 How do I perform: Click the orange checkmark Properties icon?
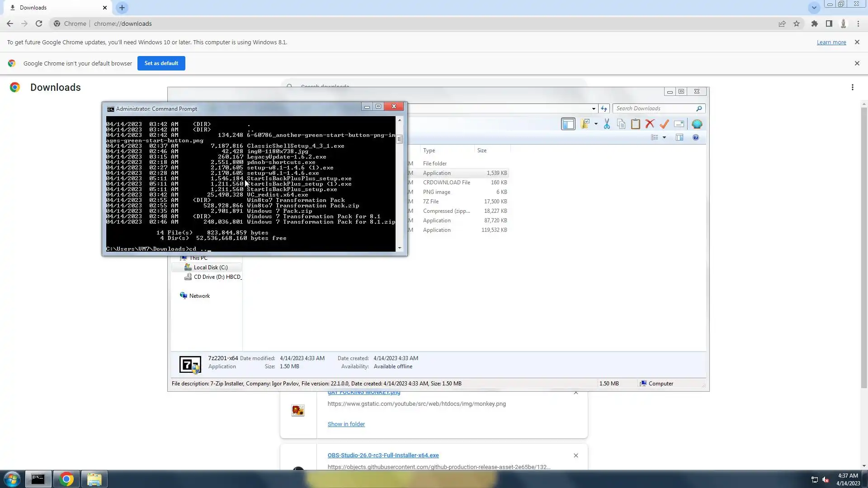664,124
